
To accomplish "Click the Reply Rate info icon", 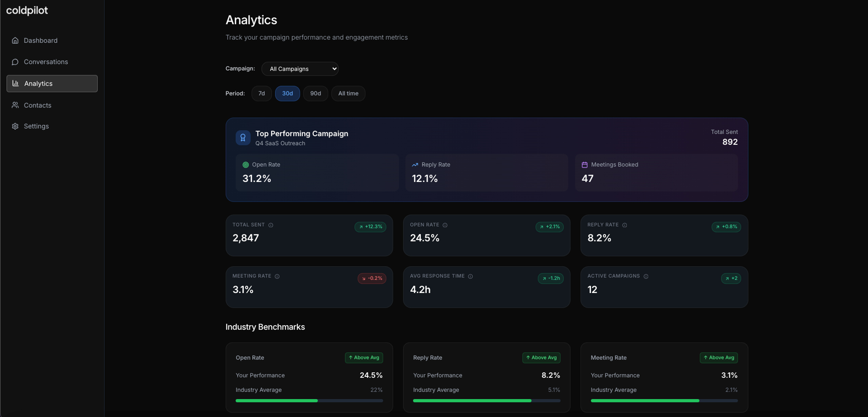I will pyautogui.click(x=625, y=225).
